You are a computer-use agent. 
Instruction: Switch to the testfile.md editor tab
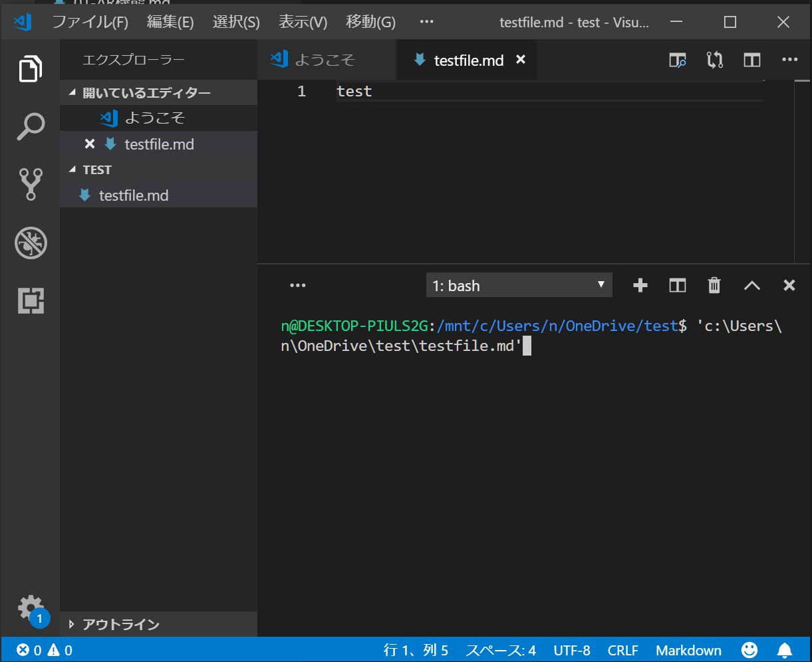pyautogui.click(x=466, y=60)
